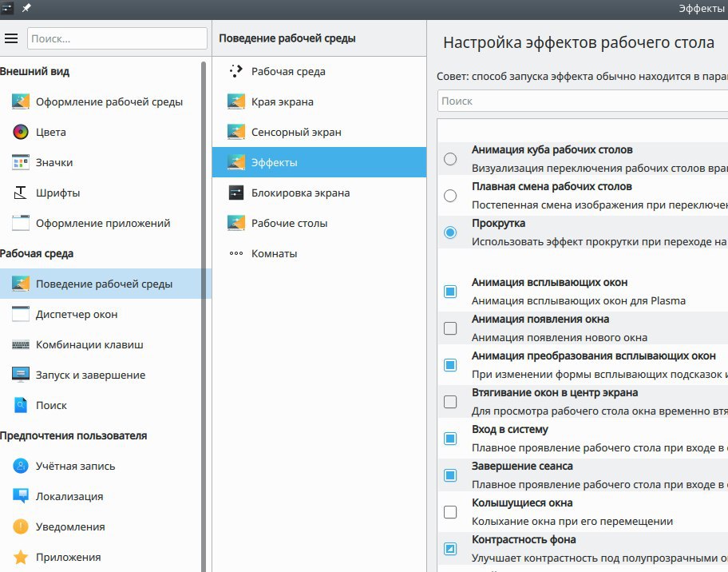Viewport: 728px width, 572px height.
Task: Open Комбинации клавиш settings
Action: tap(101, 345)
